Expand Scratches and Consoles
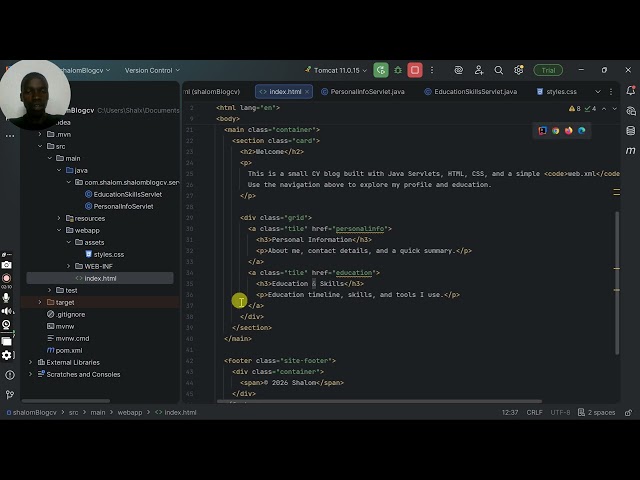Viewport: 640px width, 480px height. pyautogui.click(x=30, y=374)
